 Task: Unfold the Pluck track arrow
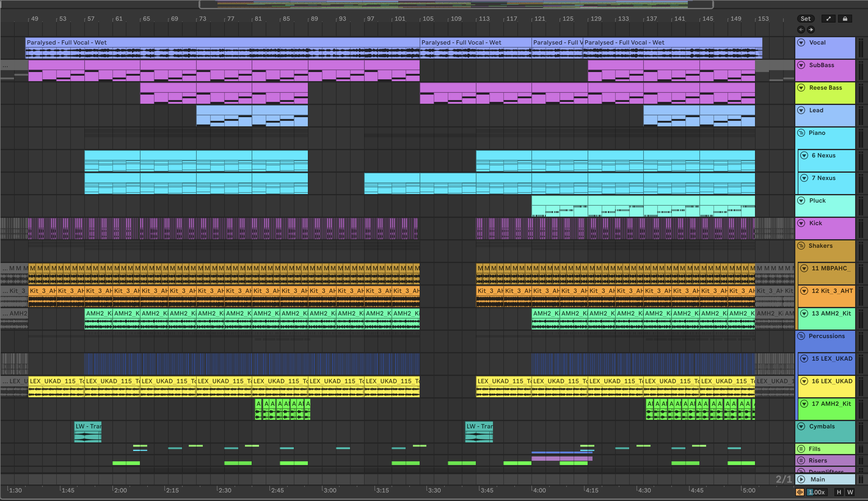tap(801, 200)
